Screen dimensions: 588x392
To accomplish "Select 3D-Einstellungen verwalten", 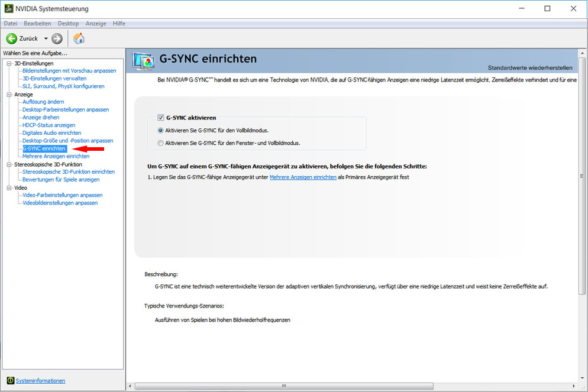I will pos(55,79).
